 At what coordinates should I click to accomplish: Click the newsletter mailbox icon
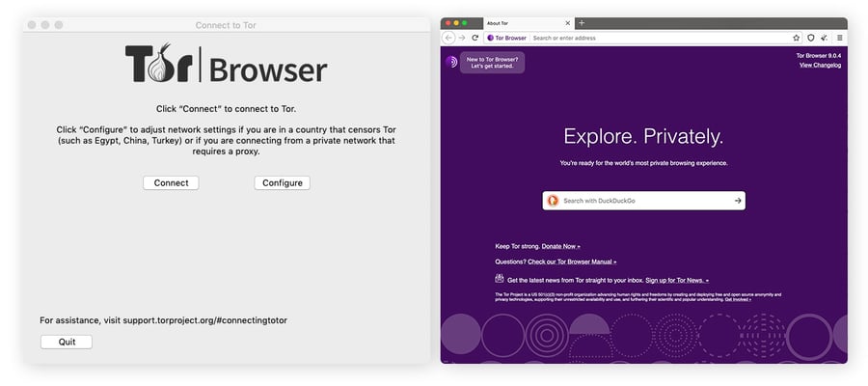[x=500, y=279]
